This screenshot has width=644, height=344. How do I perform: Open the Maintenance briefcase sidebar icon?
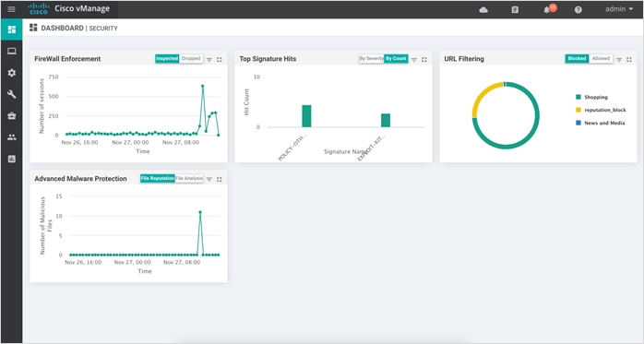coord(11,116)
